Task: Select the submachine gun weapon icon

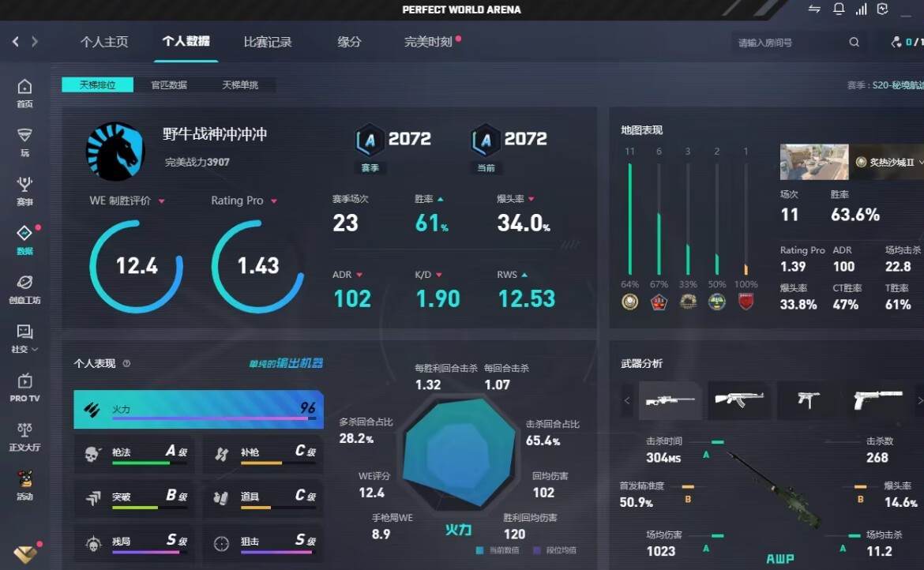Action: click(808, 400)
